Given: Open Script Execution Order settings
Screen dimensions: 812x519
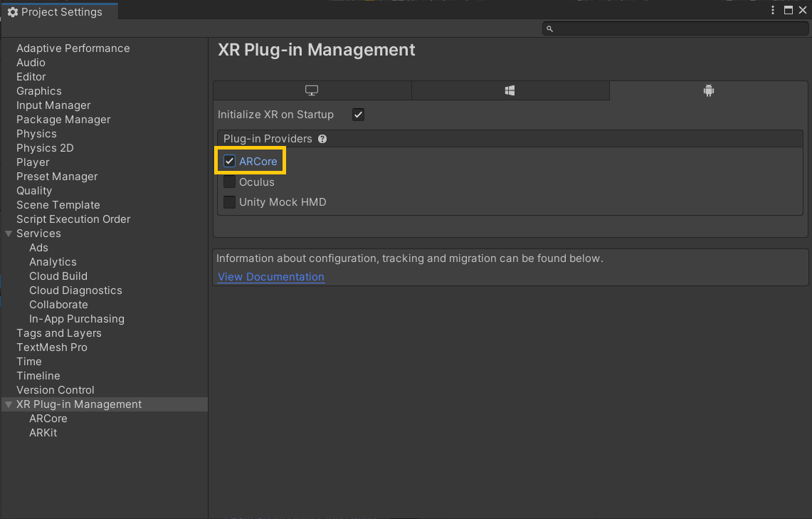Looking at the screenshot, I should pyautogui.click(x=73, y=219).
